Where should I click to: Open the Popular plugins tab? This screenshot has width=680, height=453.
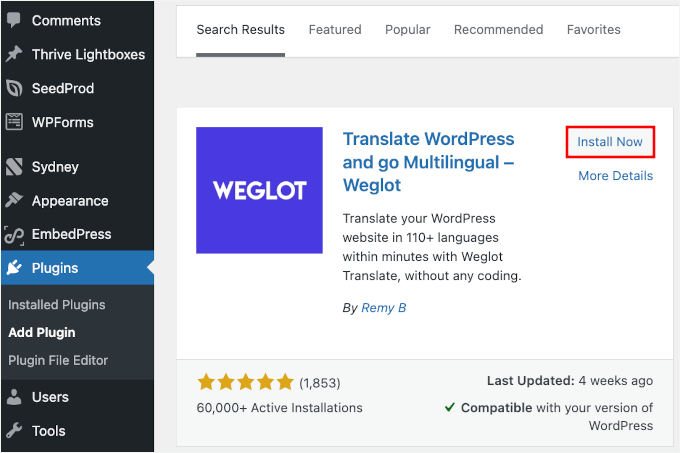[408, 29]
